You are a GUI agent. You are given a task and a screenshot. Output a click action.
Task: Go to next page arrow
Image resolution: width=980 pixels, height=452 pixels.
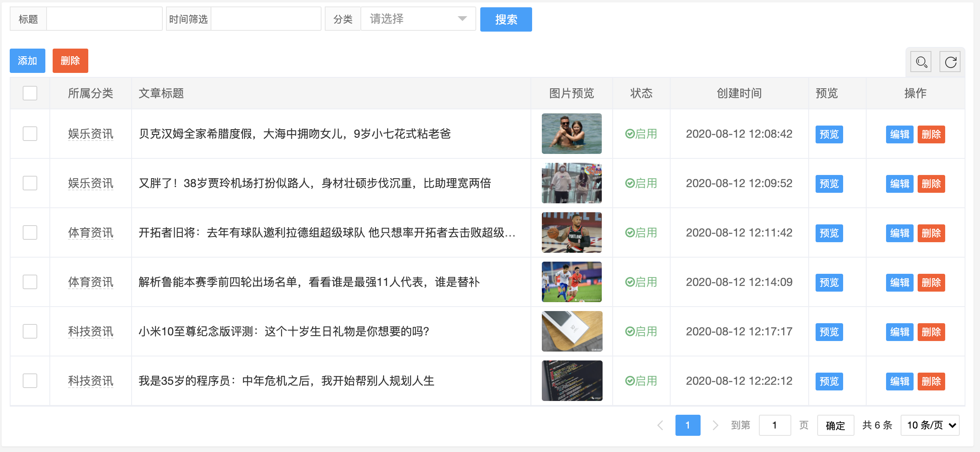(x=715, y=425)
